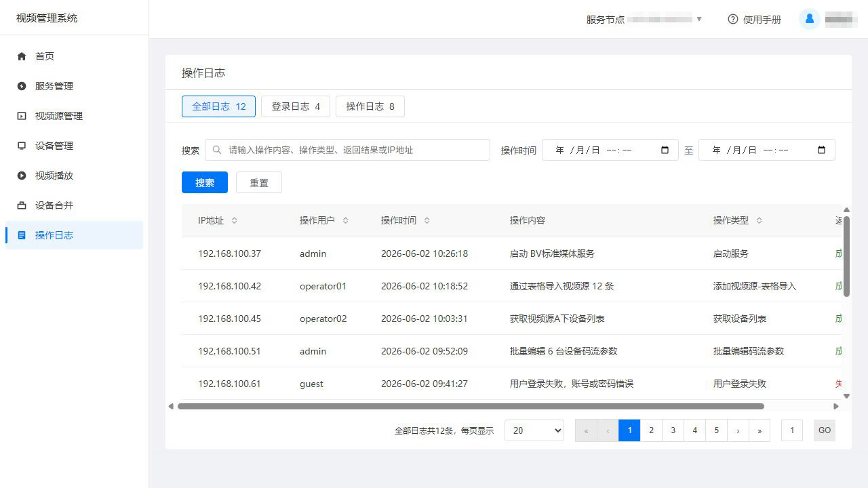Sort table by 操作类型 column arrows
868x488 pixels.
[759, 220]
